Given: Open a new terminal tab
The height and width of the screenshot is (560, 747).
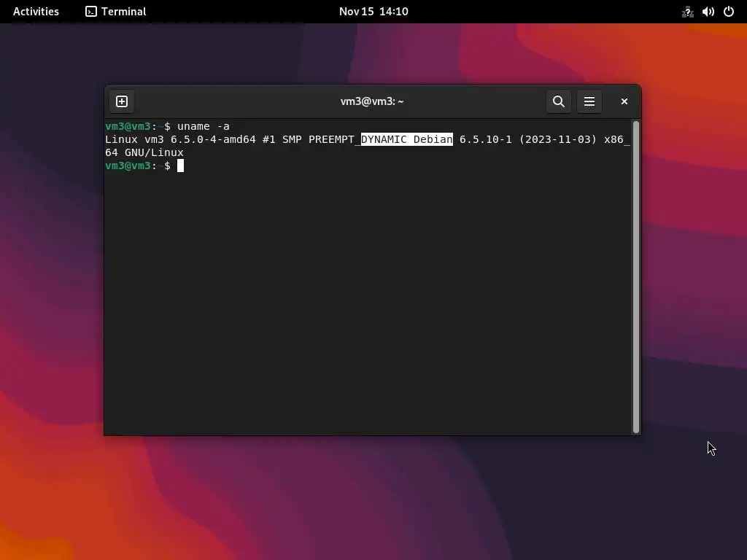Looking at the screenshot, I should point(122,101).
